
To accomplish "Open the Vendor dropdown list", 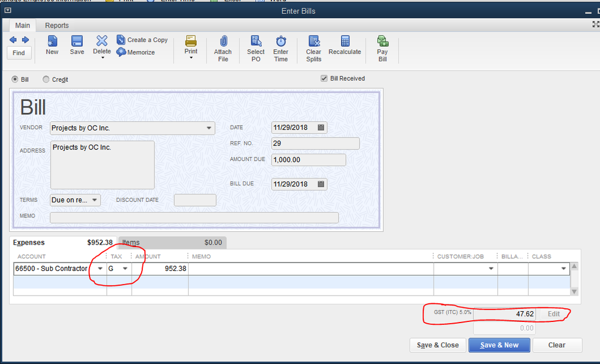I will [209, 128].
